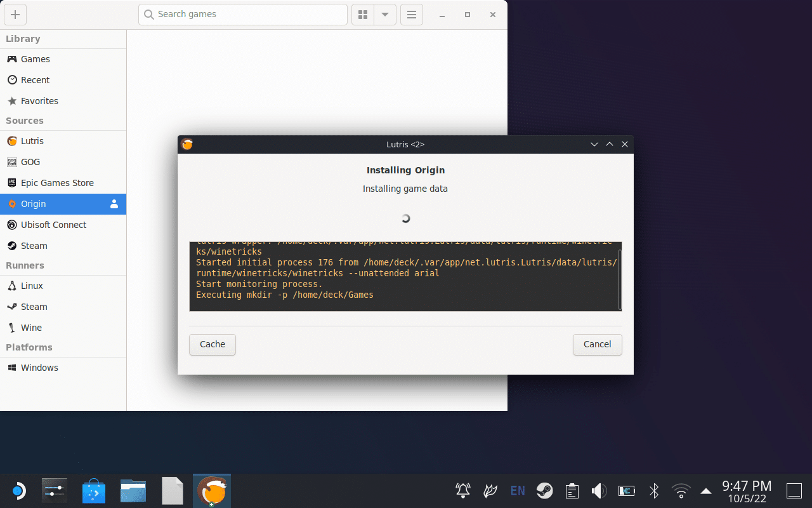Select Recent in the Library sidebar
Screen dimensions: 812x508
click(63, 80)
